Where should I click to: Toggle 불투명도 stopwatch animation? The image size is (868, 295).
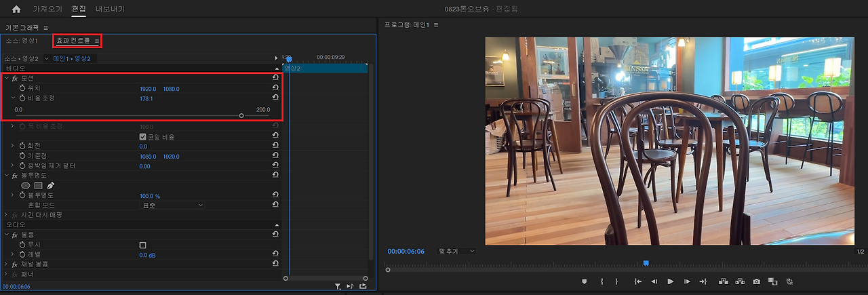tap(22, 195)
